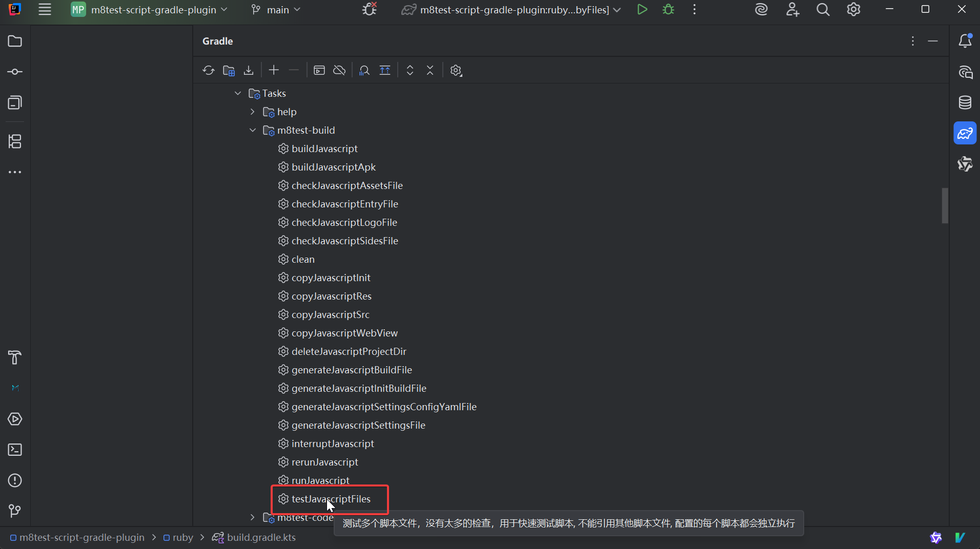Toggle the Gradle tool window button
Viewport: 980px width, 549px height.
tap(965, 134)
